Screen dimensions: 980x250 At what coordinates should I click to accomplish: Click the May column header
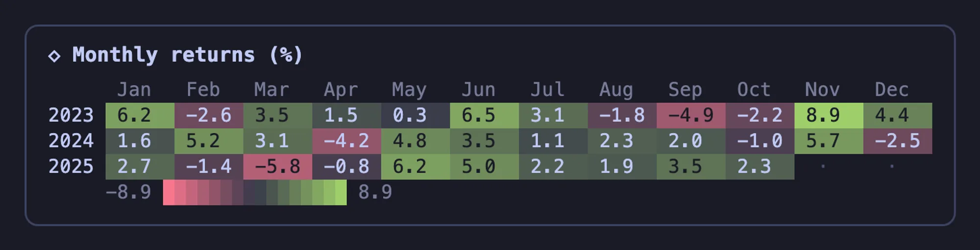pyautogui.click(x=410, y=90)
